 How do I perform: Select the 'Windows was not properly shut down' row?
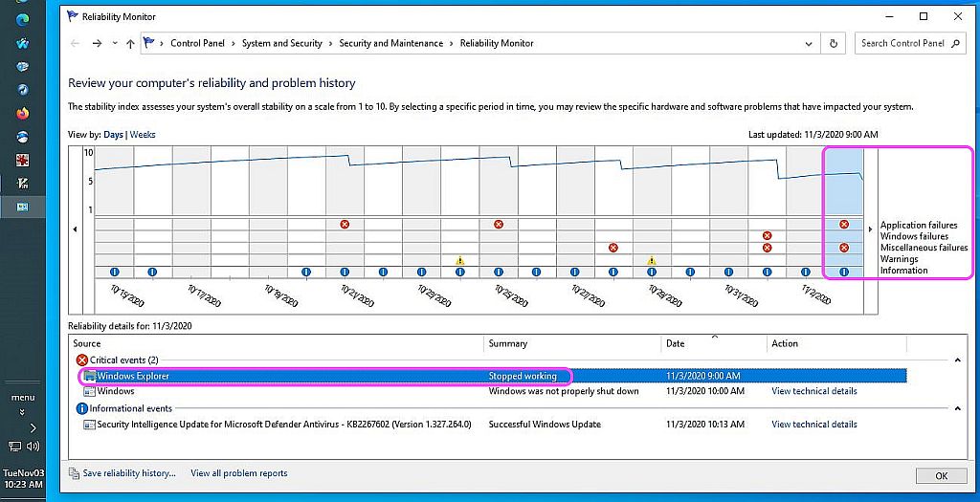494,391
